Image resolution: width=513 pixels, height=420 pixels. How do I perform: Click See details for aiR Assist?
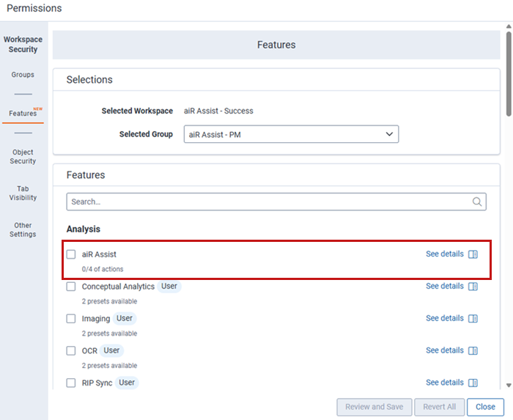[x=445, y=254]
